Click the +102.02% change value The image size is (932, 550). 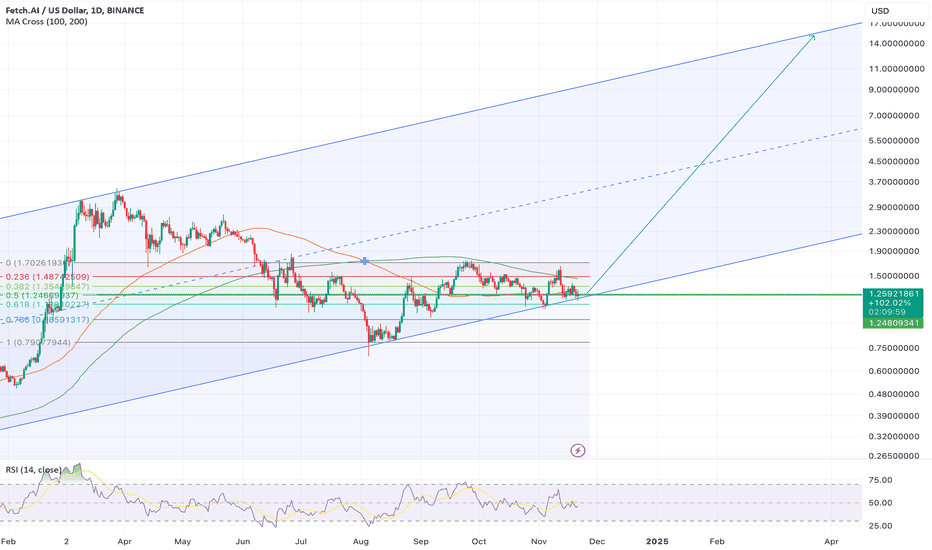tap(889, 303)
